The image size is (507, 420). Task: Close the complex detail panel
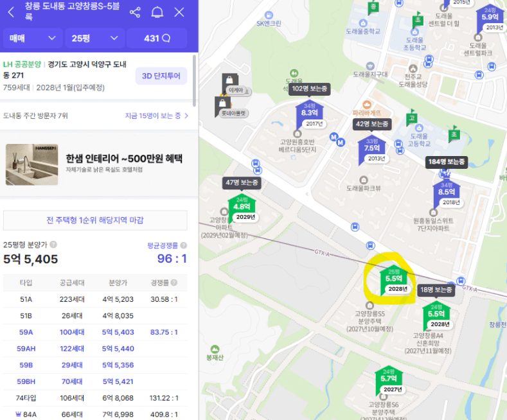point(179,12)
